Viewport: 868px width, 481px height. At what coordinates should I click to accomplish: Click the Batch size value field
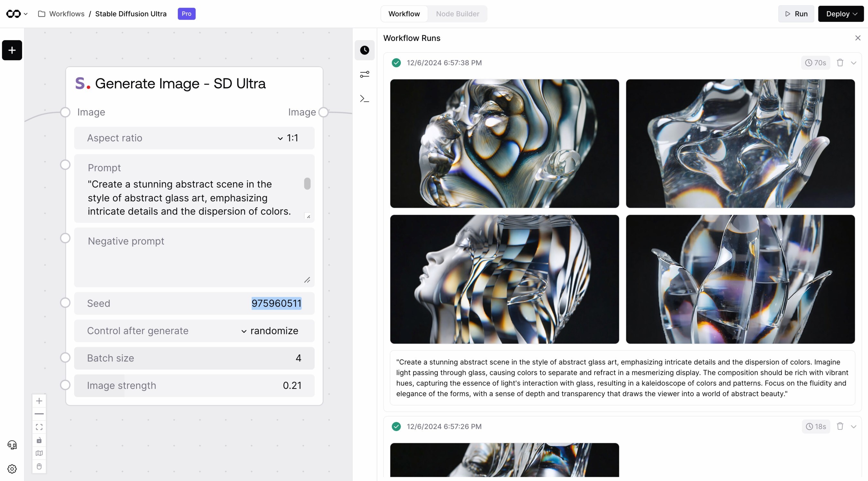coord(194,358)
